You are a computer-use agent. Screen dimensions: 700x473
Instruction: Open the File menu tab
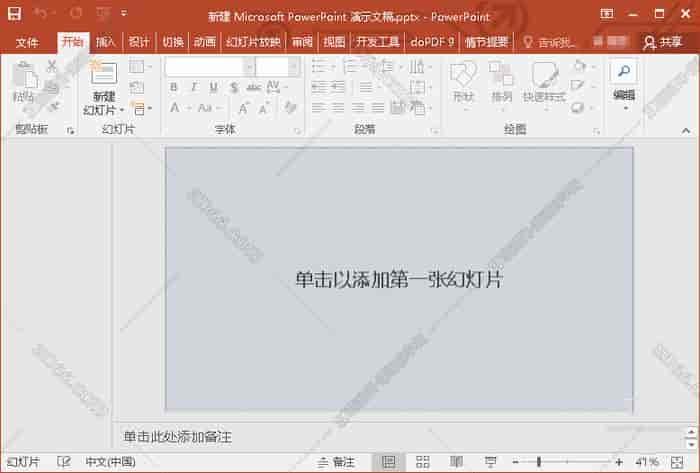point(27,42)
